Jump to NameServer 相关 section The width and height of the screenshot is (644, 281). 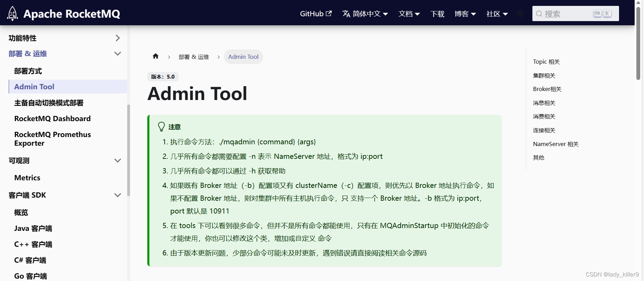[x=556, y=144]
